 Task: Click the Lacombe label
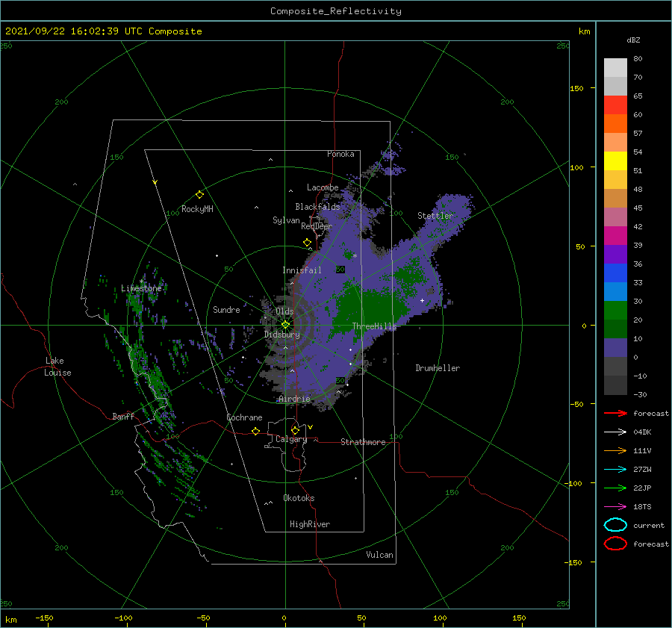323,187
